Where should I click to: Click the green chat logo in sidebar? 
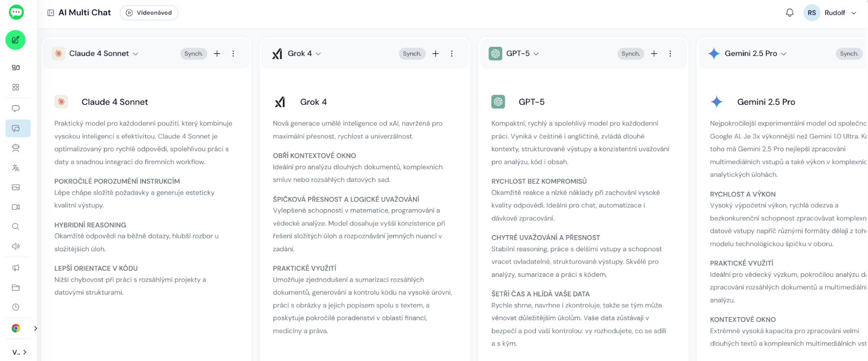click(16, 12)
